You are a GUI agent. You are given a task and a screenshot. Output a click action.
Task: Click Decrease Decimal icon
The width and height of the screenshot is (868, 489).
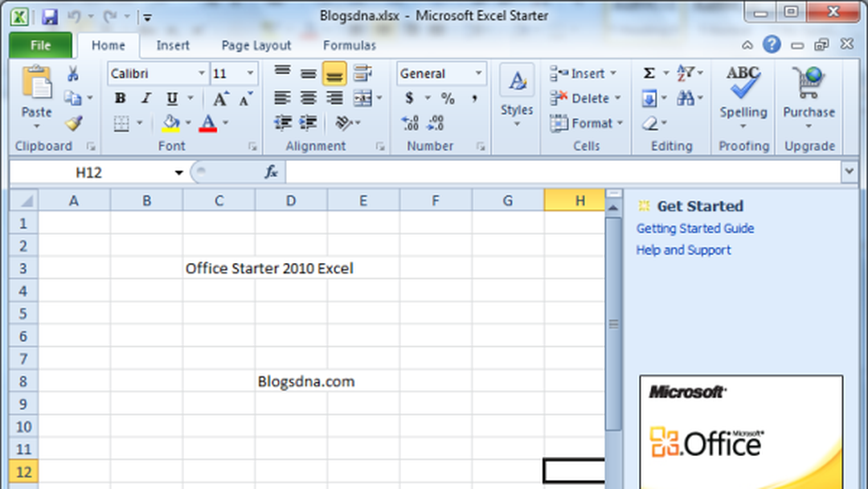pyautogui.click(x=436, y=122)
